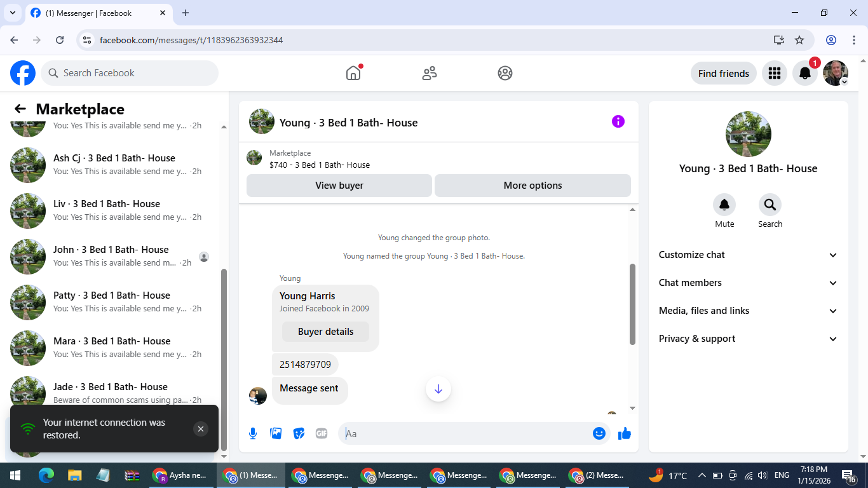Image resolution: width=868 pixels, height=488 pixels.
Task: View site information icon in address bar
Action: tap(88, 40)
